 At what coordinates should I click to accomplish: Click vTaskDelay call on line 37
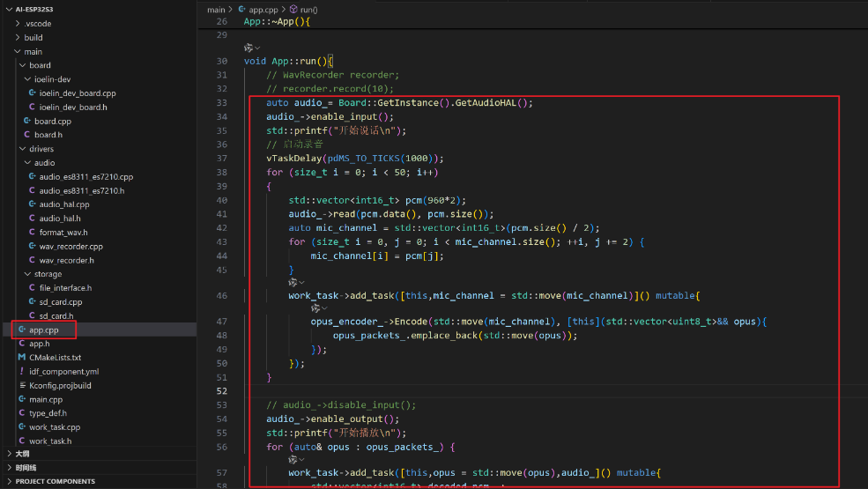click(355, 159)
